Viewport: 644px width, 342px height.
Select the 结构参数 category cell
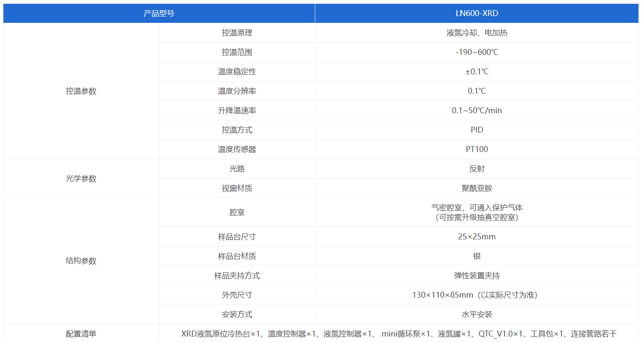point(81,261)
